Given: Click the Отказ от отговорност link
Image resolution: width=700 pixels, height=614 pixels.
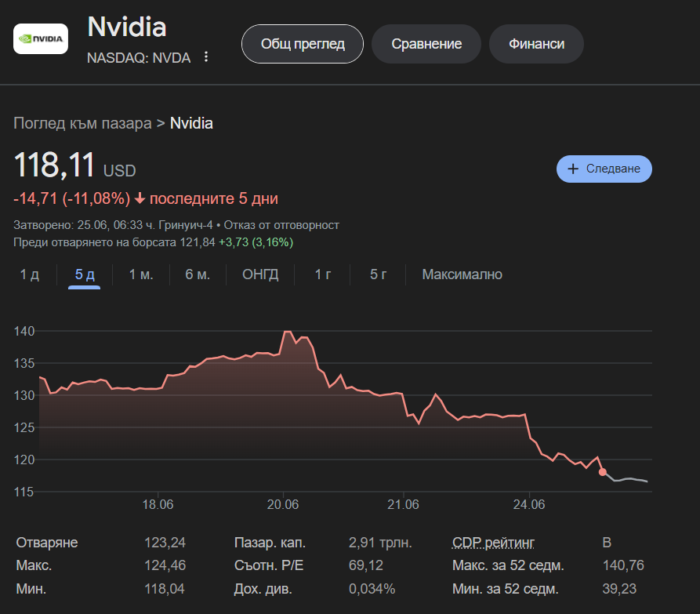Looking at the screenshot, I should click(x=281, y=225).
